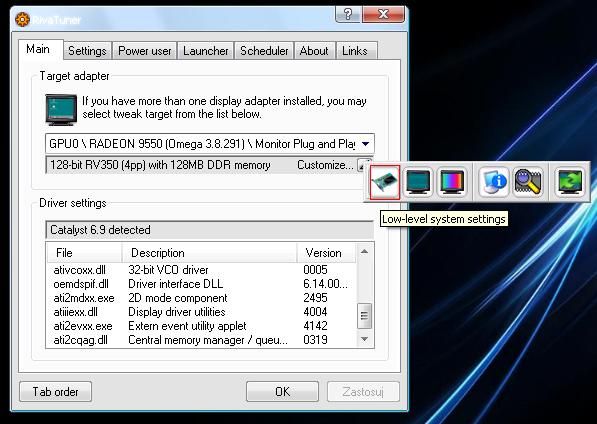Click the teal monitor icon in popup toolbar
The width and height of the screenshot is (597, 424).
(x=418, y=182)
